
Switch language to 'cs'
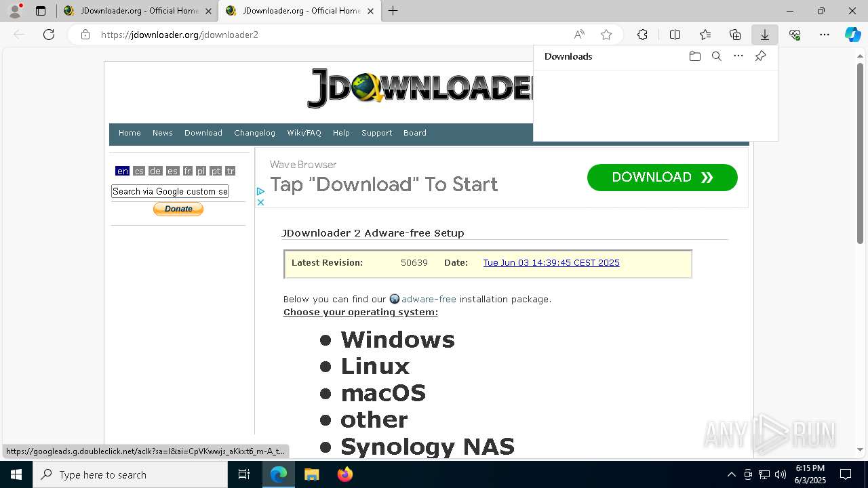click(139, 171)
